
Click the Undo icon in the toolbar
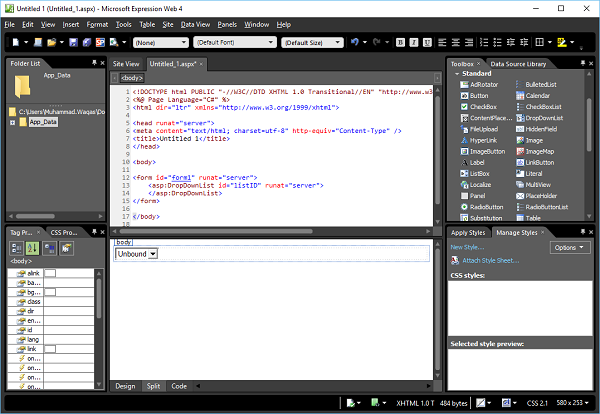355,43
